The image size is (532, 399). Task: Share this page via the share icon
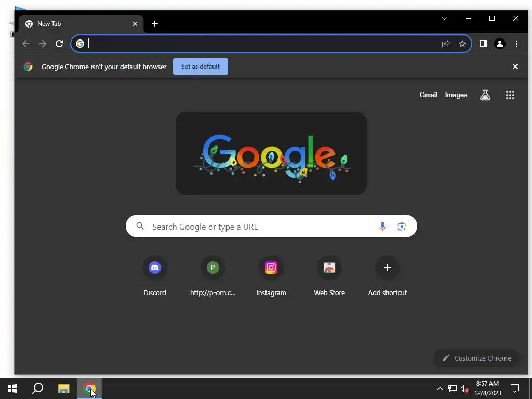(x=445, y=44)
